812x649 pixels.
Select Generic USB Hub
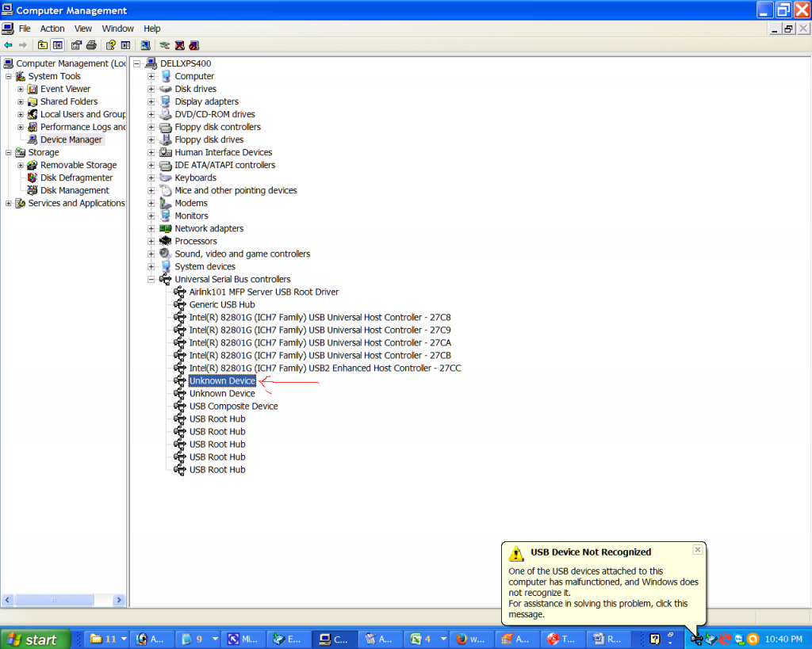pyautogui.click(x=222, y=305)
